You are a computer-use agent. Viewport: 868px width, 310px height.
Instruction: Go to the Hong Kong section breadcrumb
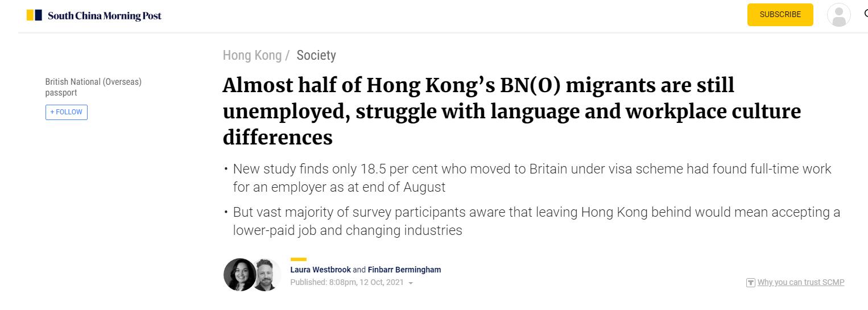coord(252,55)
